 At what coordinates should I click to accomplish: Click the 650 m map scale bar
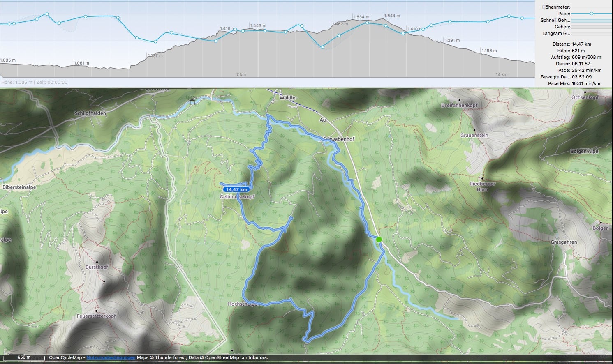[24, 357]
